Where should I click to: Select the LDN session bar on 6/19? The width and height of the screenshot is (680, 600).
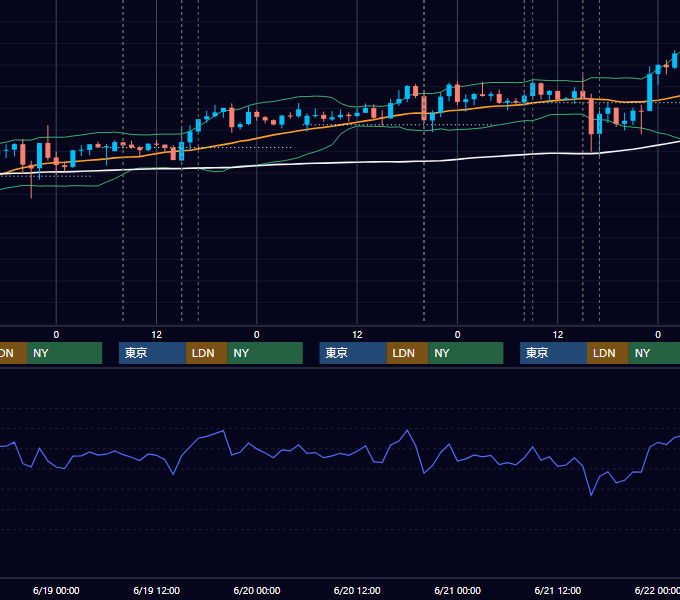point(206,353)
